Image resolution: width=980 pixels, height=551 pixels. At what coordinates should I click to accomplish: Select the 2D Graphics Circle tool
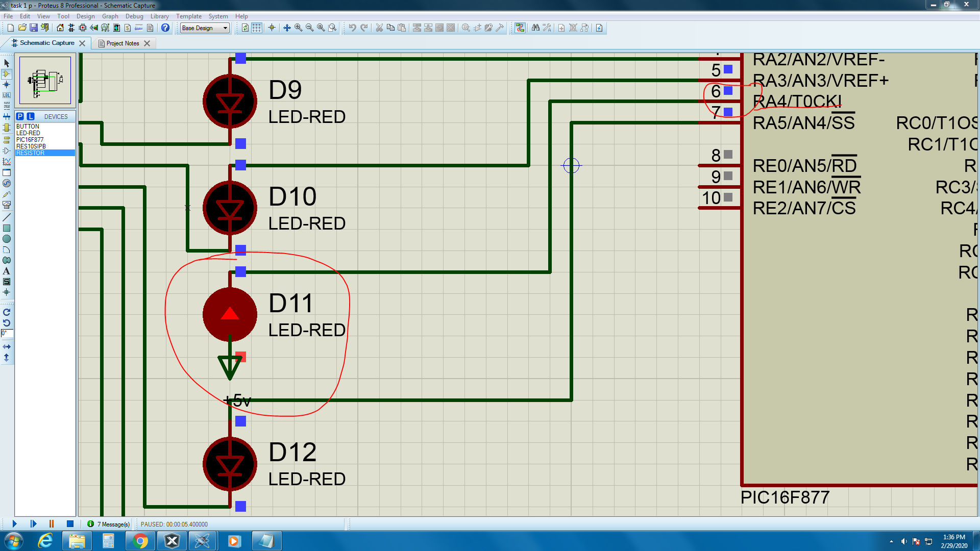[x=7, y=239]
